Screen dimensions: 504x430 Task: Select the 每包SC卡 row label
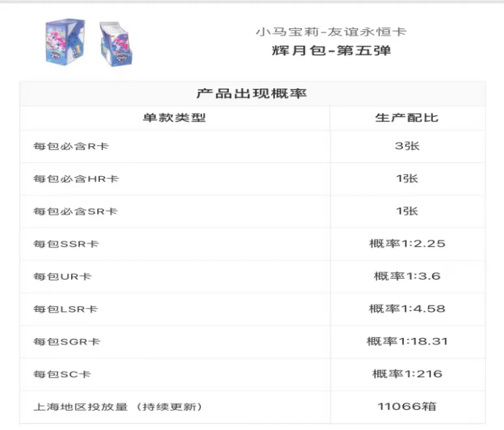pyautogui.click(x=62, y=375)
